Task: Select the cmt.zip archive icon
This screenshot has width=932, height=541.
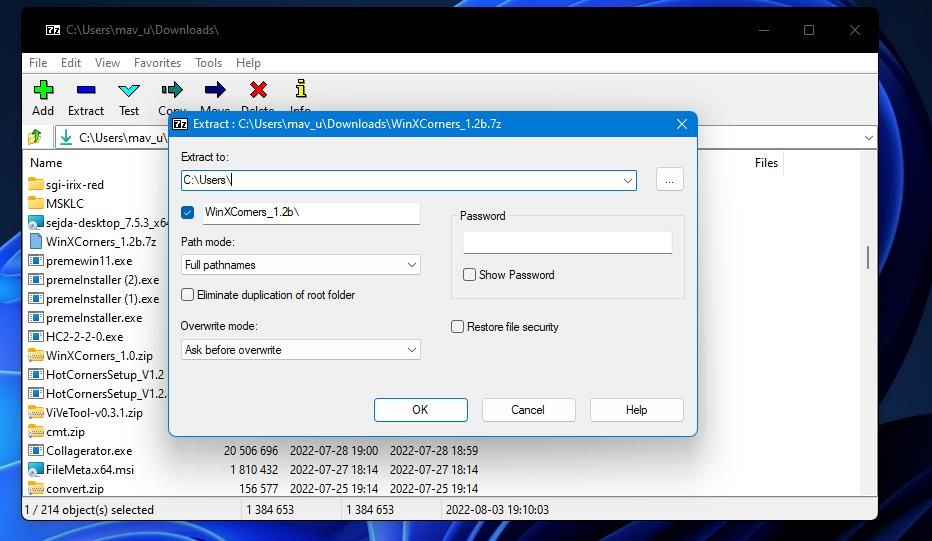Action: coord(36,431)
